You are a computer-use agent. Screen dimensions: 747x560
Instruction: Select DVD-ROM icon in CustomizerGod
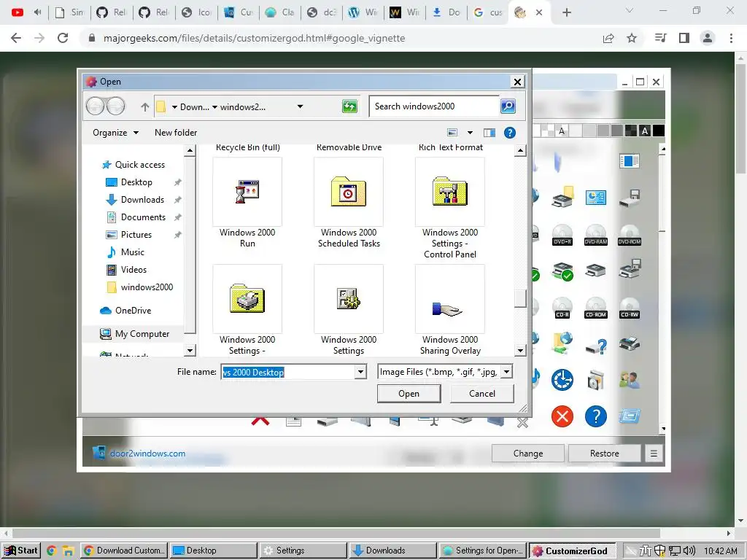[630, 235]
